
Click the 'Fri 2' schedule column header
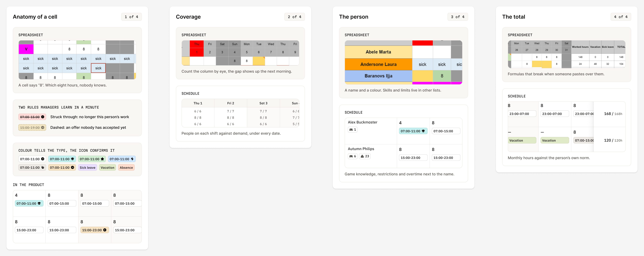[x=230, y=103]
